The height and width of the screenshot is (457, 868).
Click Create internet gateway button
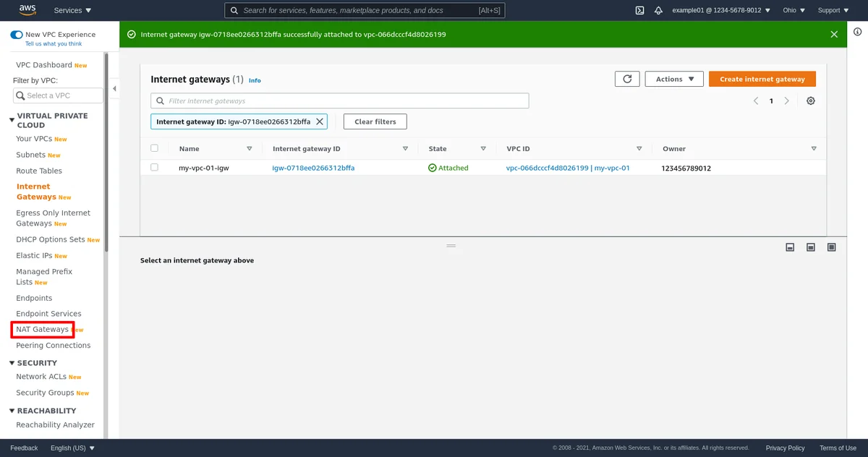pyautogui.click(x=762, y=79)
